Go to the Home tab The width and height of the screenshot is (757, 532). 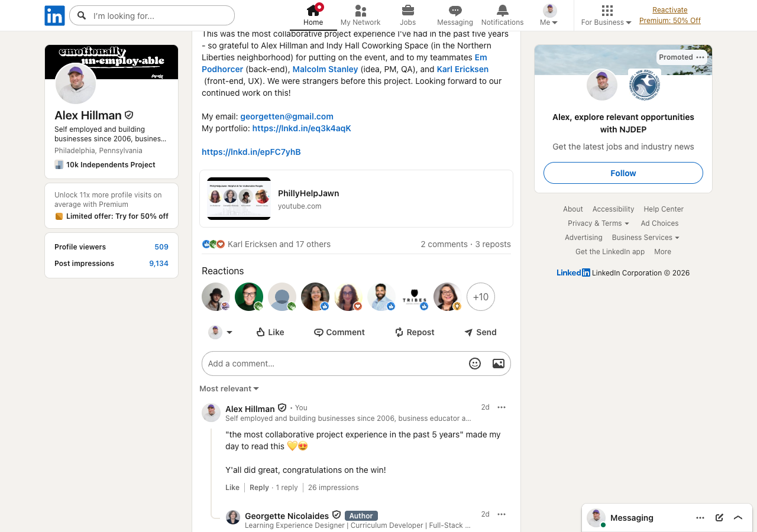[313, 15]
